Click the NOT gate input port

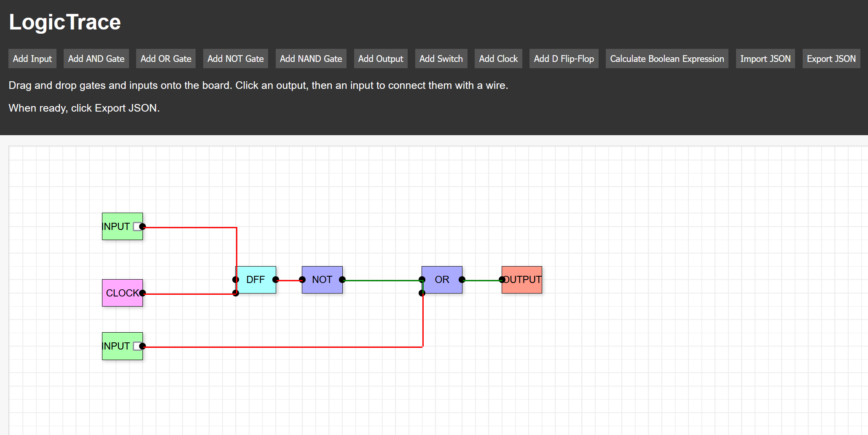click(x=302, y=280)
